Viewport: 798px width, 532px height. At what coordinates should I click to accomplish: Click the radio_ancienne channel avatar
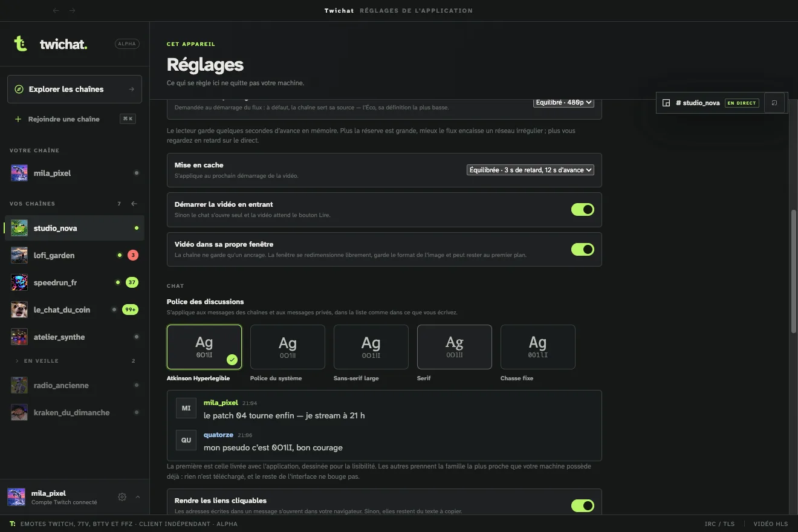point(19,385)
